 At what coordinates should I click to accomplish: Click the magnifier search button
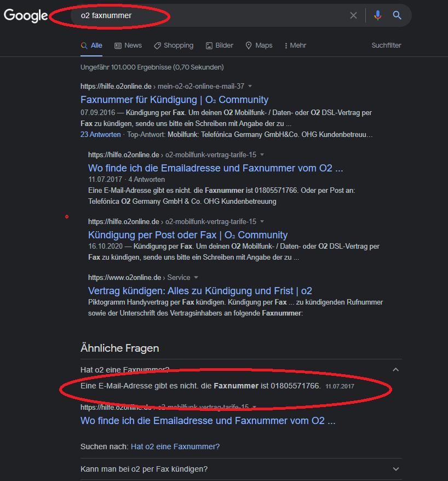click(x=397, y=15)
